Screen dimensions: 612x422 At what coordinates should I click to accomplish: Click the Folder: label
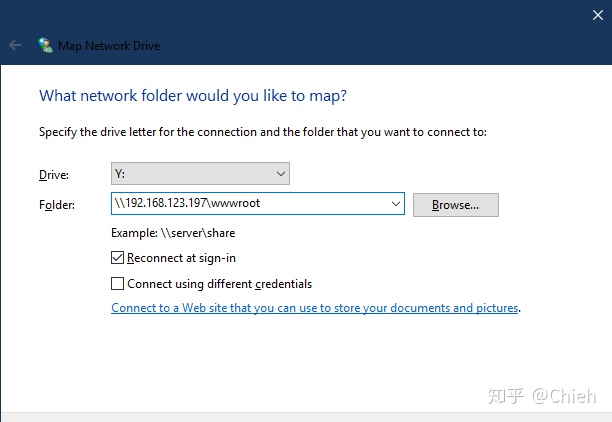(x=57, y=205)
